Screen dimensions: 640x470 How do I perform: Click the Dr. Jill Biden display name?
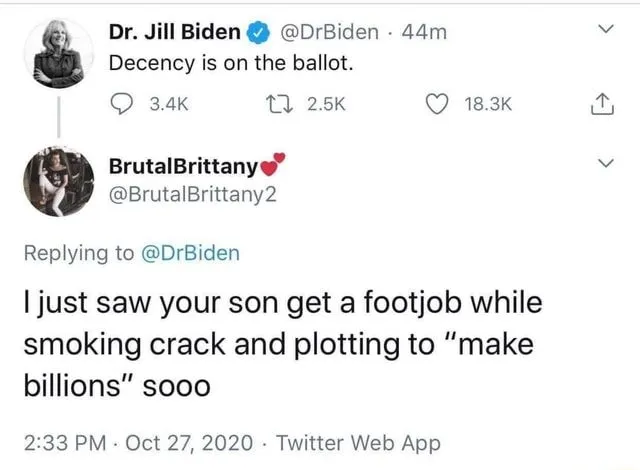pyautogui.click(x=174, y=32)
